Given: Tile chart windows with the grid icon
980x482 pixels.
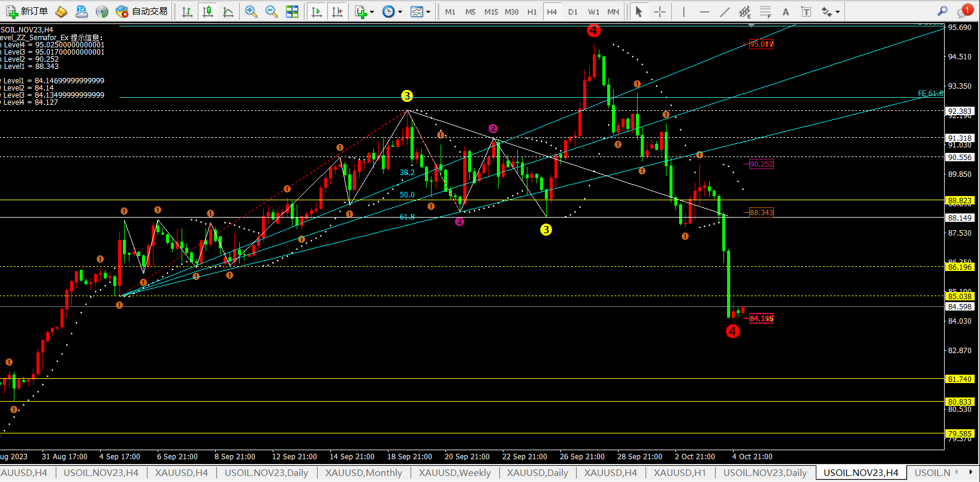Looking at the screenshot, I should 292,11.
